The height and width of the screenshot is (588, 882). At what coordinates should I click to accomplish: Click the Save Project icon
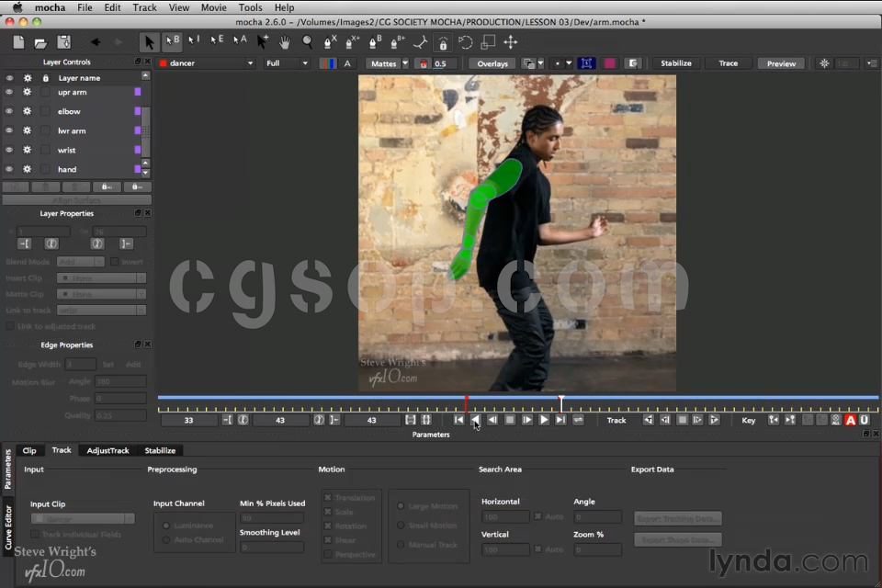[x=64, y=42]
